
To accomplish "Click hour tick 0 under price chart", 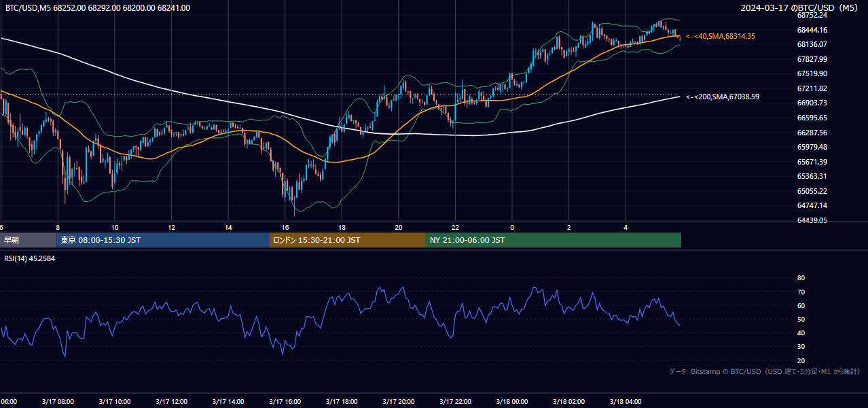I will [512, 228].
